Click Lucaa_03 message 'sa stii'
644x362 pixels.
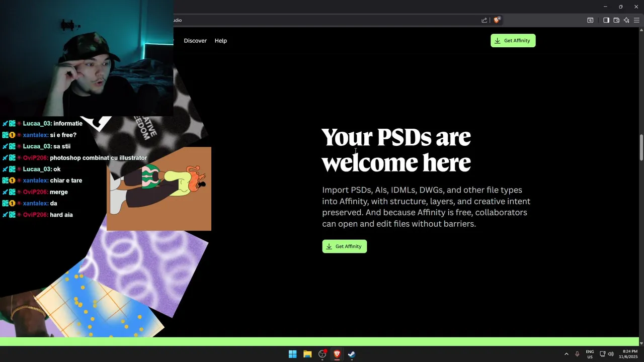pos(62,146)
